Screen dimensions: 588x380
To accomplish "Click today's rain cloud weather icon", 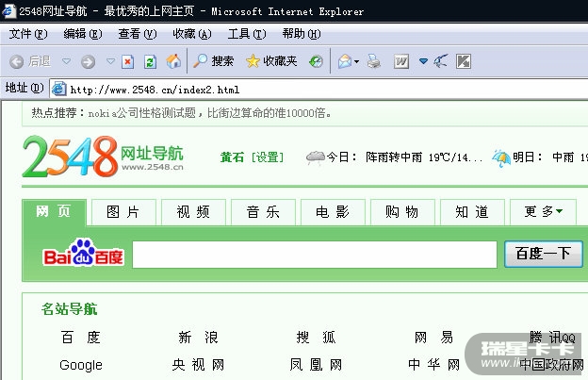I will (x=316, y=157).
